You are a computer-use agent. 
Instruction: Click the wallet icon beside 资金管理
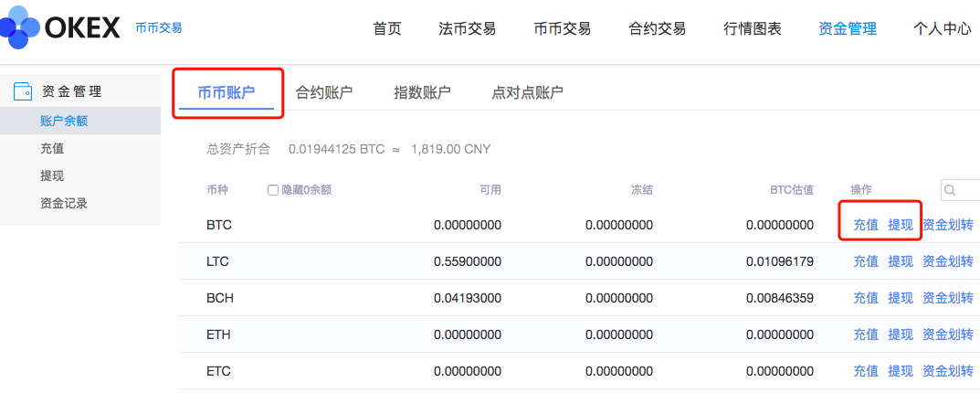23,91
